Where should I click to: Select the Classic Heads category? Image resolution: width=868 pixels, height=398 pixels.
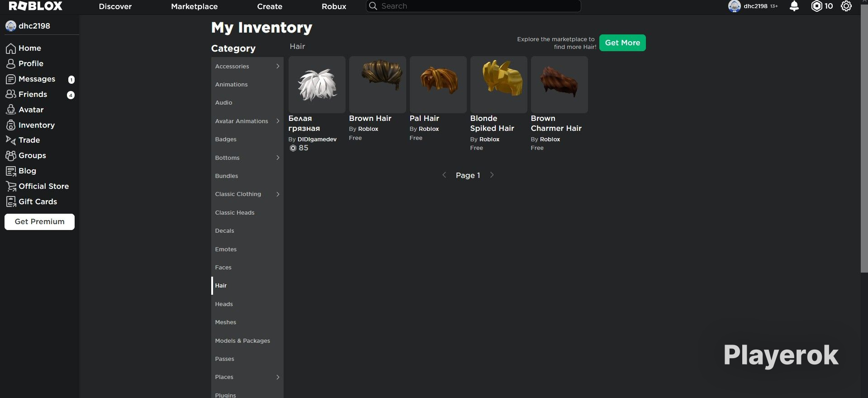pos(247,213)
